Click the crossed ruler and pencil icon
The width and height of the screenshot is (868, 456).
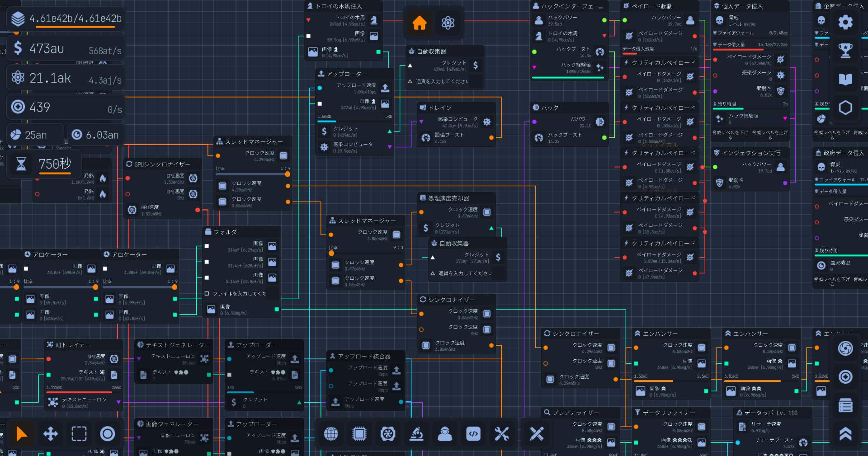(537, 434)
